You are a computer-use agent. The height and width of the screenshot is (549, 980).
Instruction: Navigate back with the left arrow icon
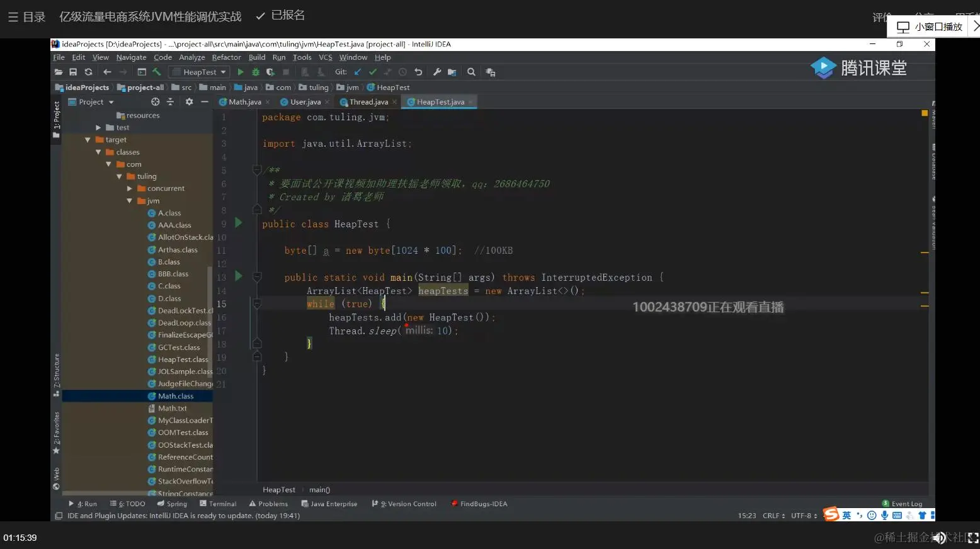click(x=107, y=72)
